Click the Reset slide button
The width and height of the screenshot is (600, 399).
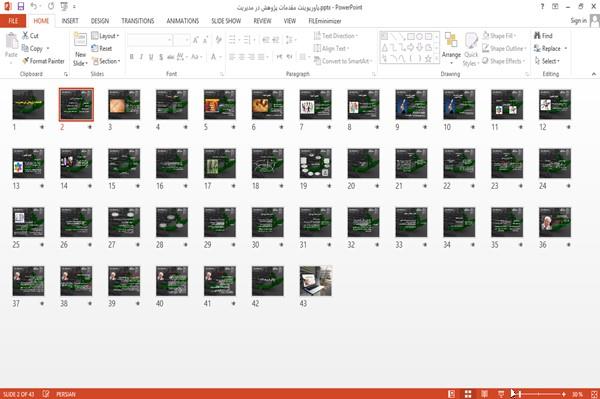coord(102,48)
